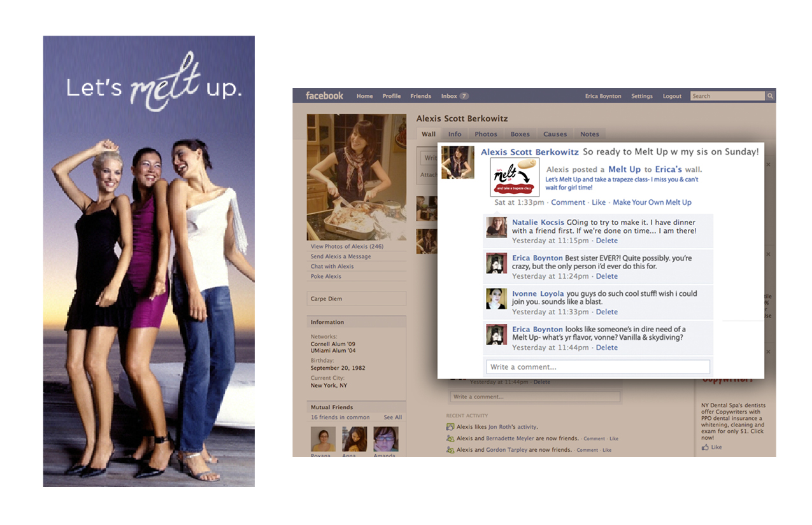Switch to the Info tab
This screenshot has width=812, height=525.
455,134
